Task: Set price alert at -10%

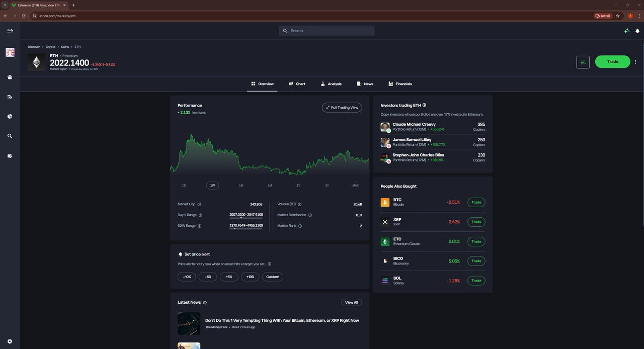Action: 187,277
